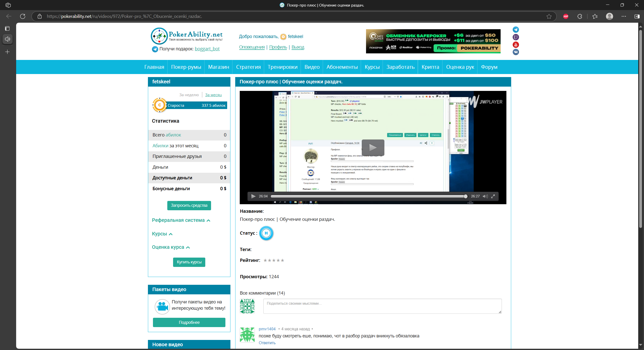Click the video progress seek bar
This screenshot has width=644, height=350.
368,196
